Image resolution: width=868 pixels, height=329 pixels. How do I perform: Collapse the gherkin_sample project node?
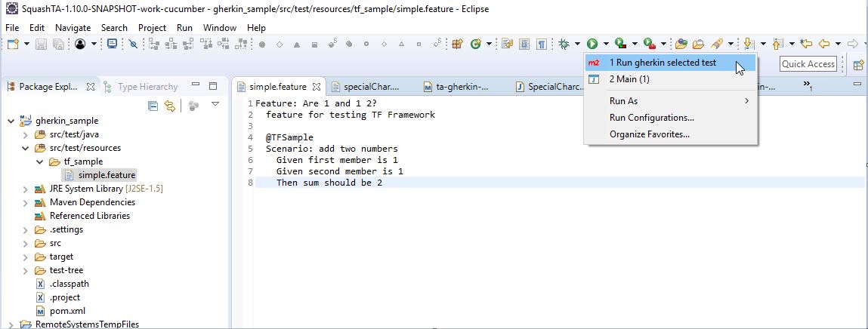pyautogui.click(x=11, y=121)
